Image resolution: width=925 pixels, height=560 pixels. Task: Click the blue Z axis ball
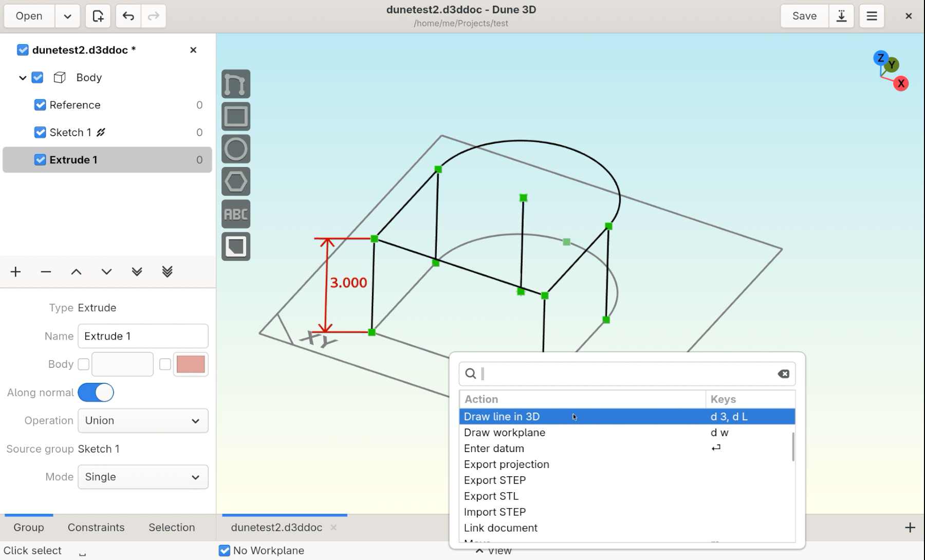click(x=880, y=58)
